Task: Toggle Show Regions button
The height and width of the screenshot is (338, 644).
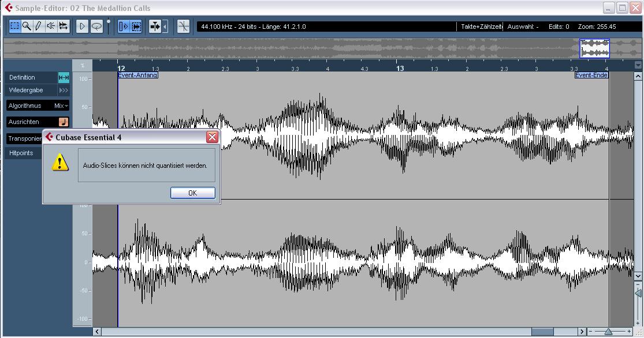Action: 136,27
